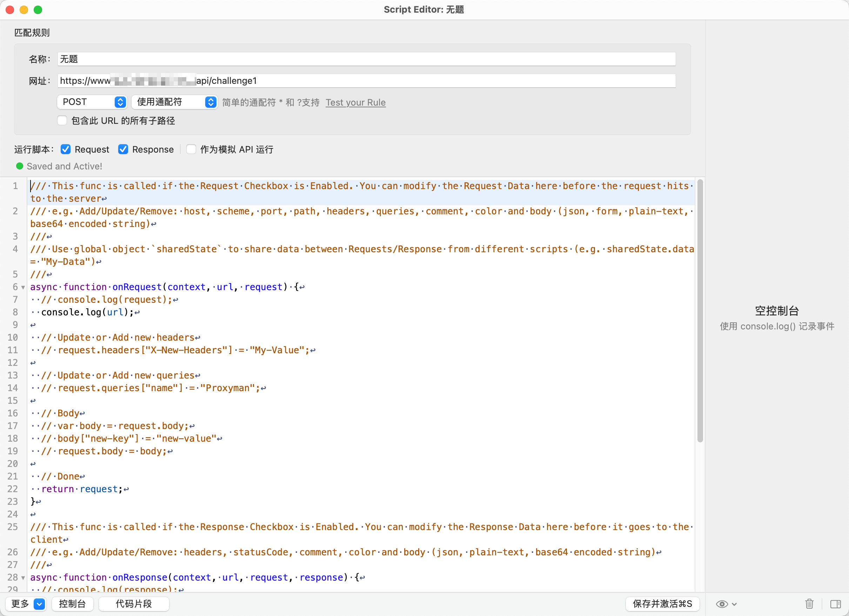Click the yellow minimize window button

(x=24, y=10)
